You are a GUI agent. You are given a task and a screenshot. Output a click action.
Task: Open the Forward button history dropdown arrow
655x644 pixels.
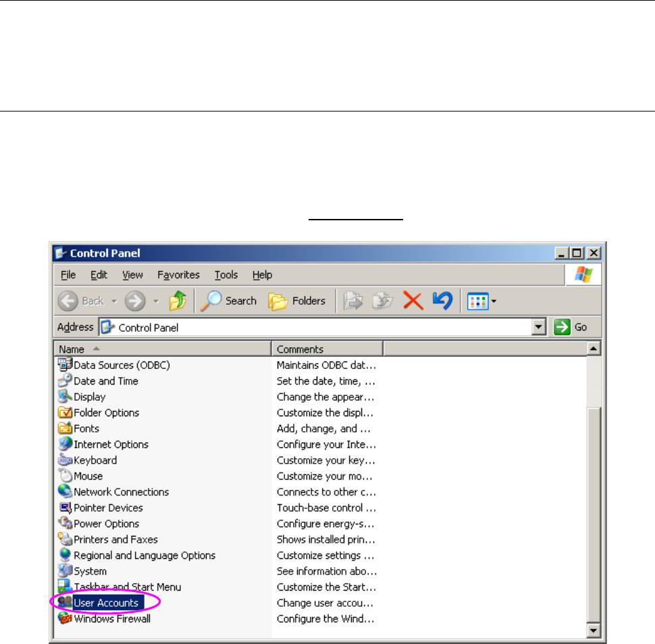pos(156,301)
